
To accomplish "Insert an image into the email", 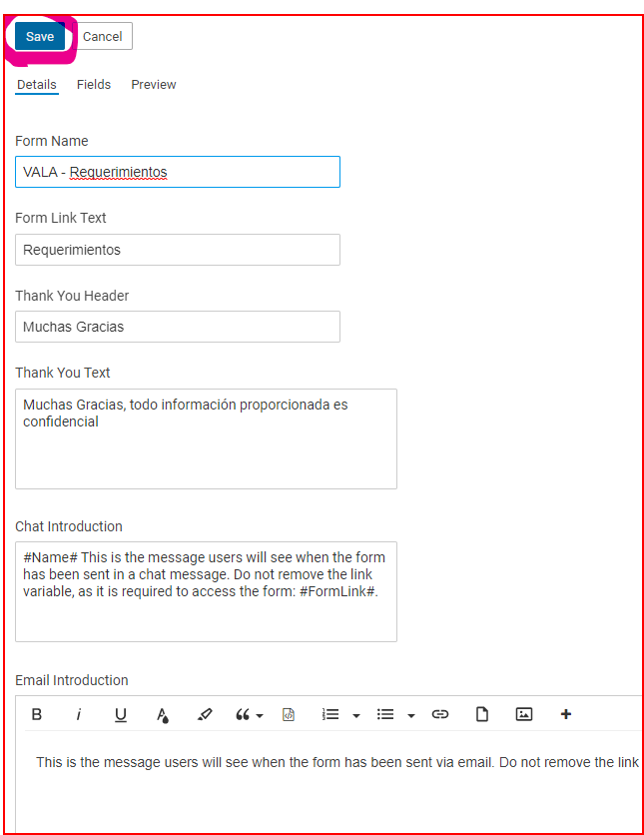I will (x=524, y=714).
